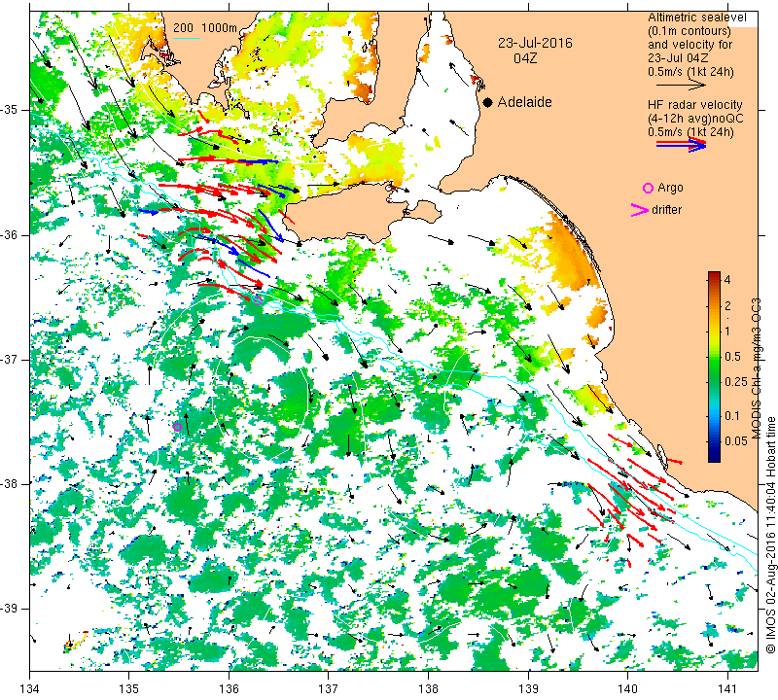Click the longitude axis label '136'
This screenshot has width=778, height=700.
[229, 689]
